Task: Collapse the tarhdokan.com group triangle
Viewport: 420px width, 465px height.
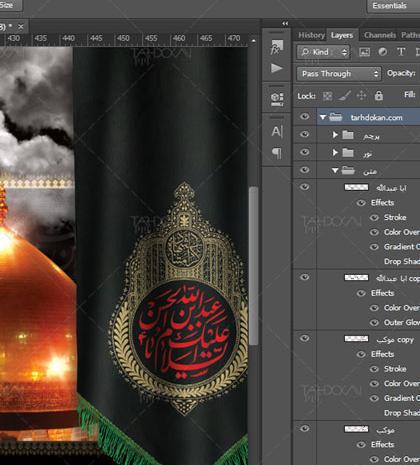Action: [x=323, y=117]
